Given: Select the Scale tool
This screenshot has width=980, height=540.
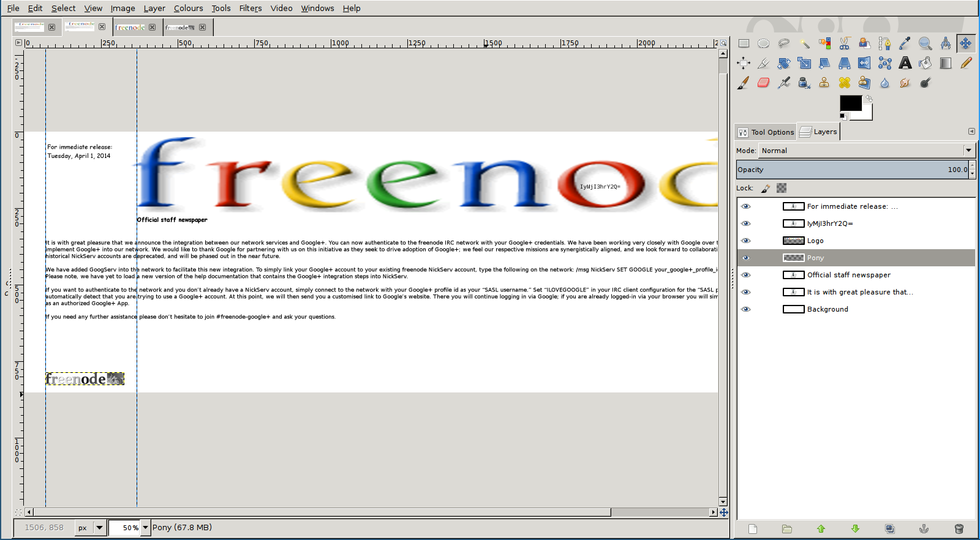Looking at the screenshot, I should coord(804,63).
